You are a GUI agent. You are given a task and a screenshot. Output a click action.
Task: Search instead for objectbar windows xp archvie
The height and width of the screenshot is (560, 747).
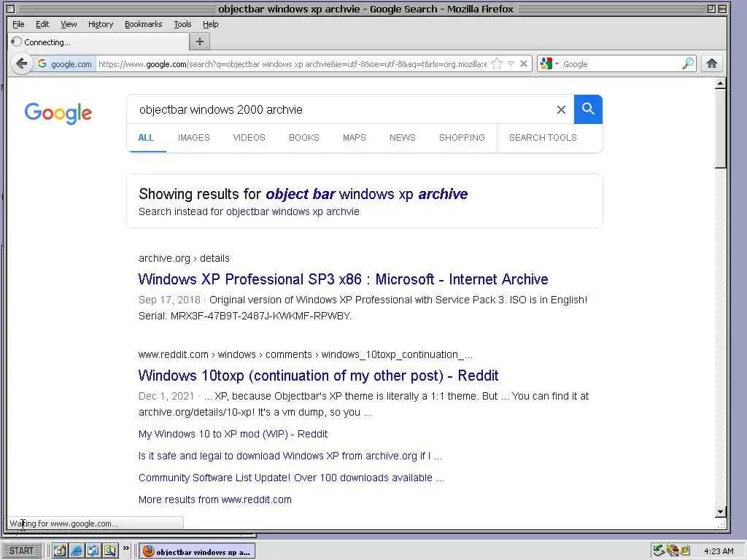[293, 212]
